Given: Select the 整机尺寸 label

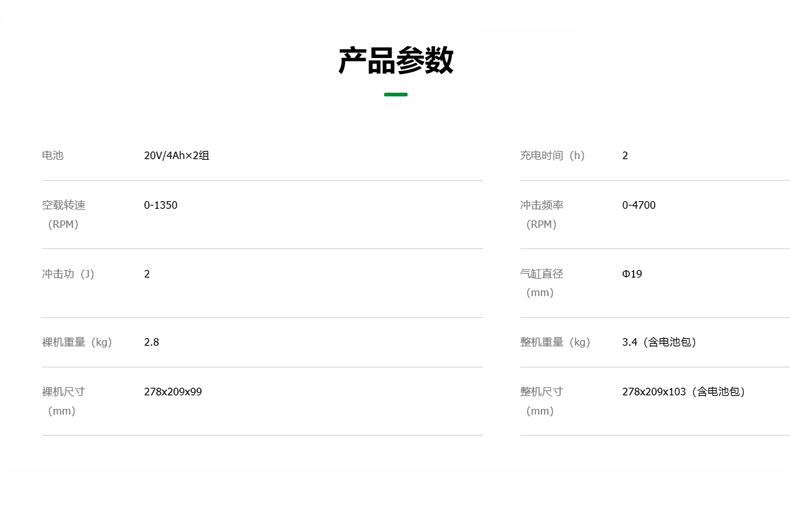Looking at the screenshot, I should [x=542, y=392].
